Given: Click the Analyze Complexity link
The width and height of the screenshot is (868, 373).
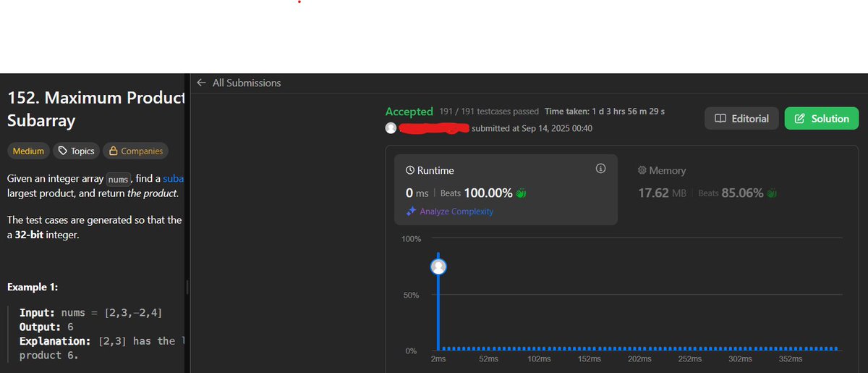Looking at the screenshot, I should coord(456,211).
